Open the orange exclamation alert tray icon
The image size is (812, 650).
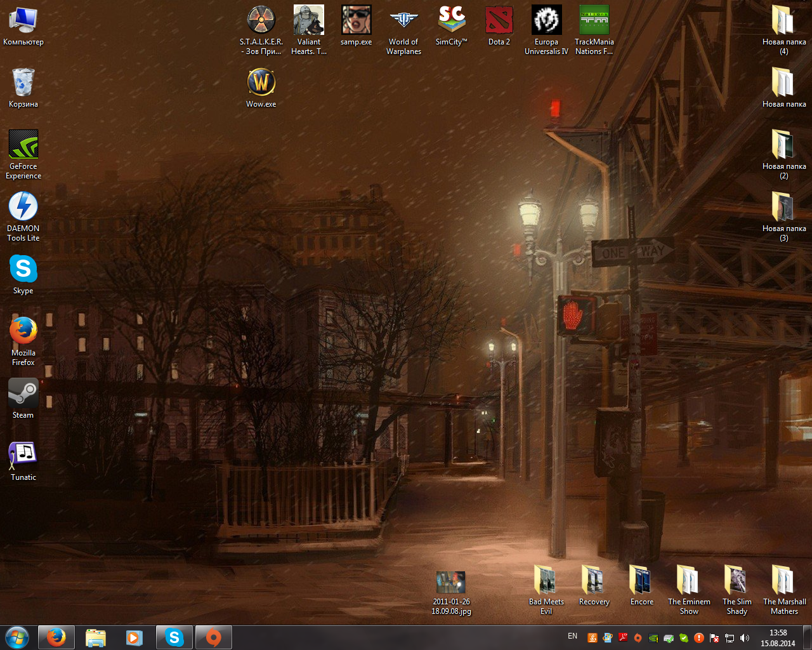click(x=699, y=638)
